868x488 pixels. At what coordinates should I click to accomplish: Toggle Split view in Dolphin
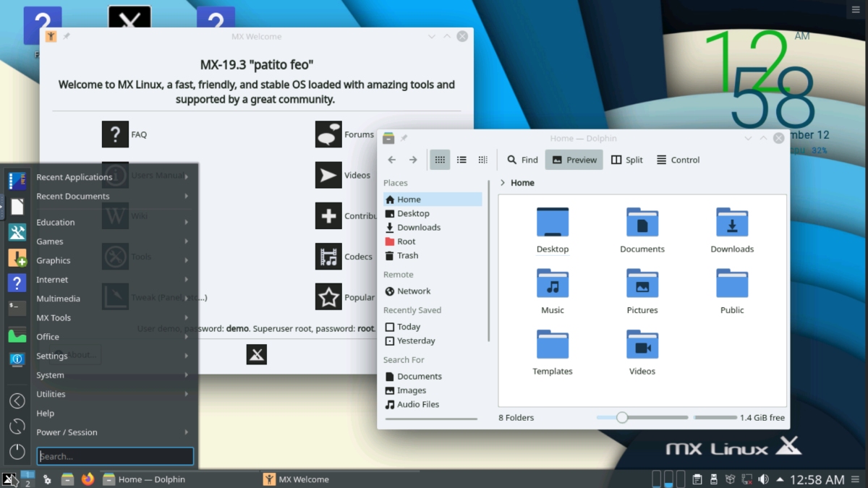(626, 160)
